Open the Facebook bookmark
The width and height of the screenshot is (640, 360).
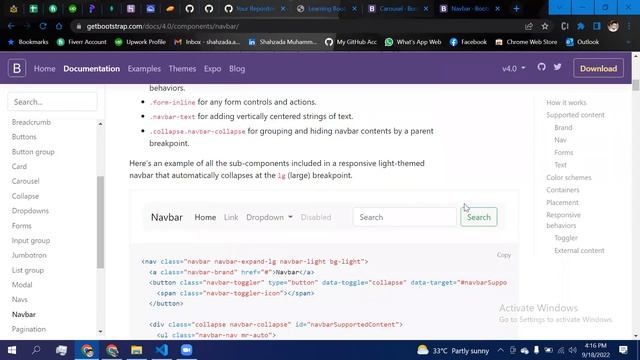pos(468,42)
